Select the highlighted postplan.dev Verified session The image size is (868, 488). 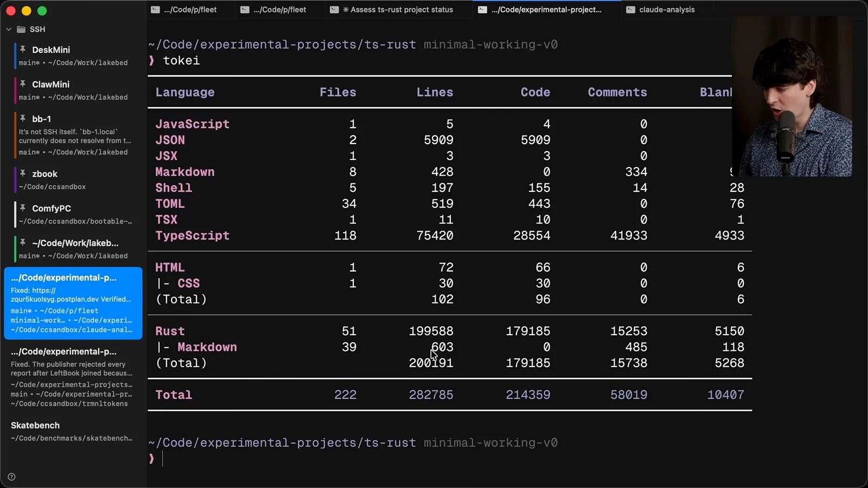pyautogui.click(x=73, y=303)
